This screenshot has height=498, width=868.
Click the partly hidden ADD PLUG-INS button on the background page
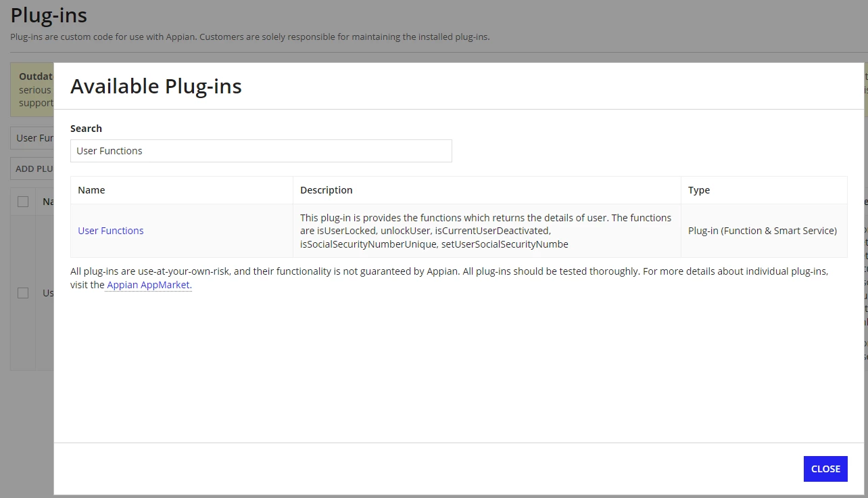pos(32,168)
